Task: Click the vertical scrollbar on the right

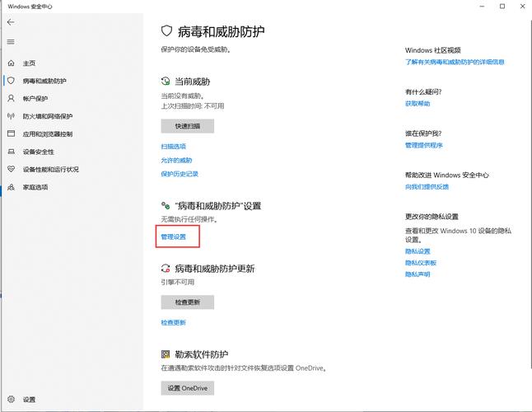Action: tap(531, 194)
